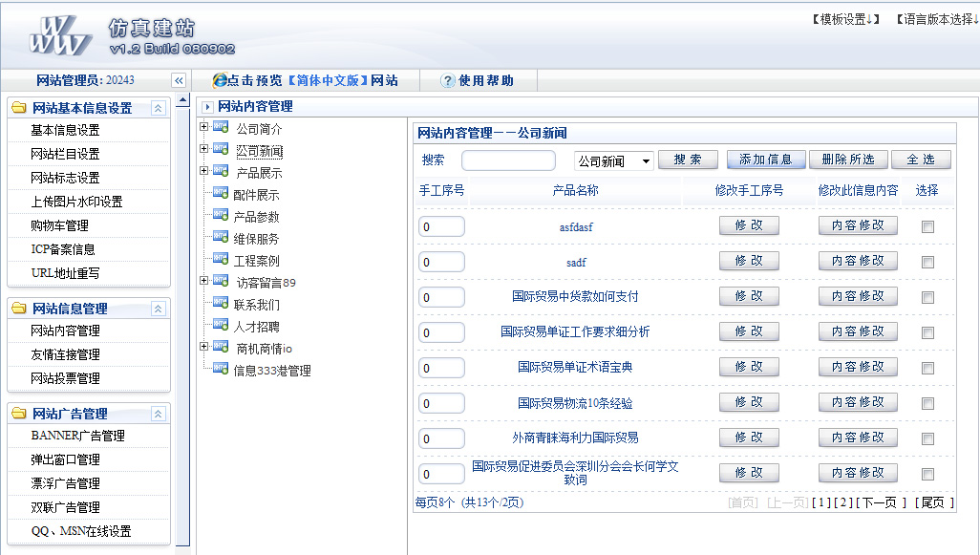Click the 搜索 search text field
This screenshot has height=555, width=980.
507,160
